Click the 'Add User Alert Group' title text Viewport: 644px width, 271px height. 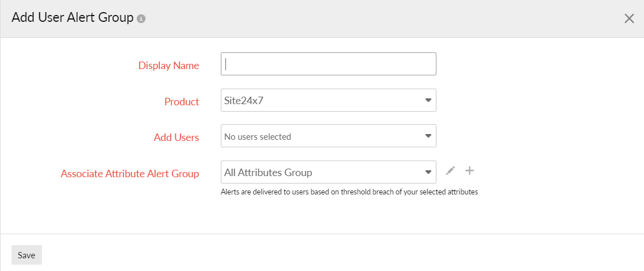tap(72, 18)
